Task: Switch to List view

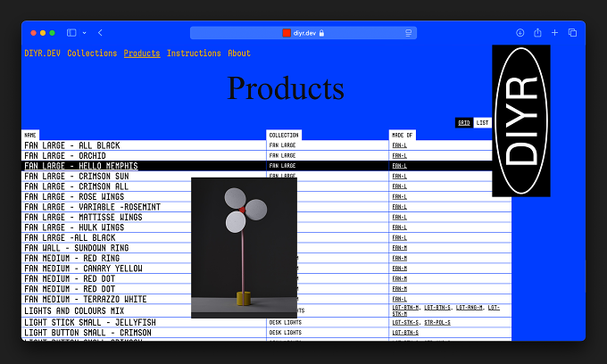Action: click(482, 122)
